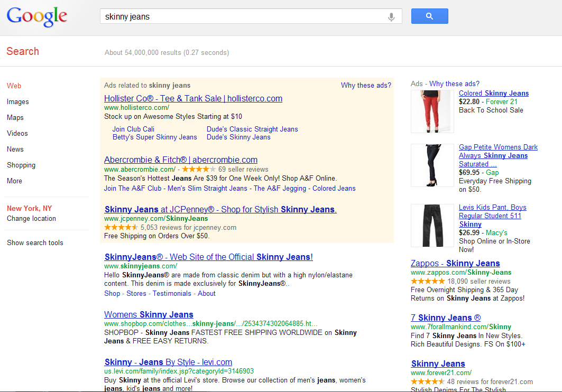Click 18,090 seller reviews rating for Zappos
This screenshot has height=392, width=562.
460,282
